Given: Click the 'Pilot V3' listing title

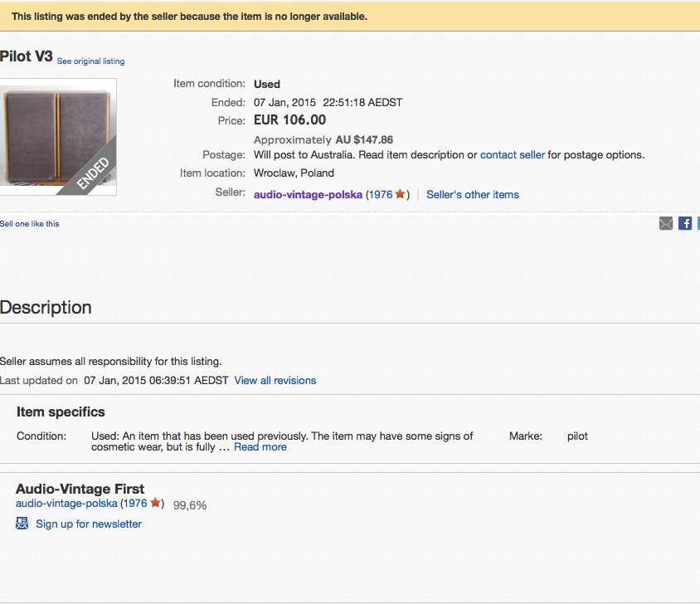Looking at the screenshot, I should coord(27,57).
